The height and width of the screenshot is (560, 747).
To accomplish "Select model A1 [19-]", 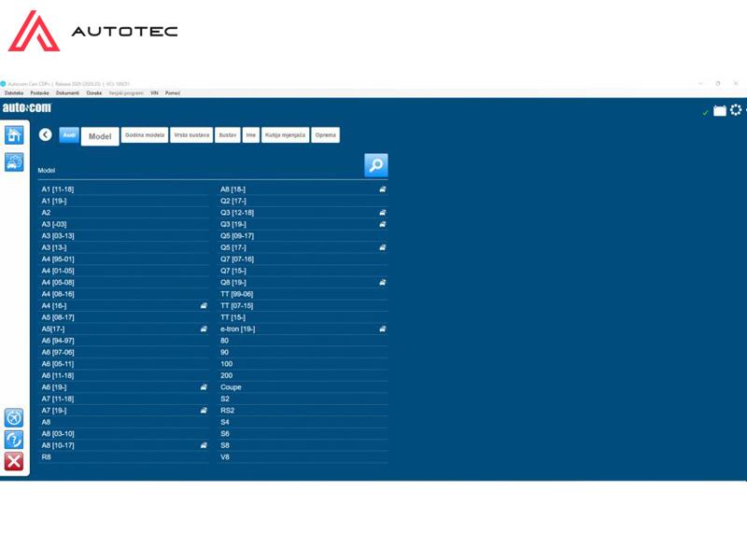I will (x=124, y=201).
